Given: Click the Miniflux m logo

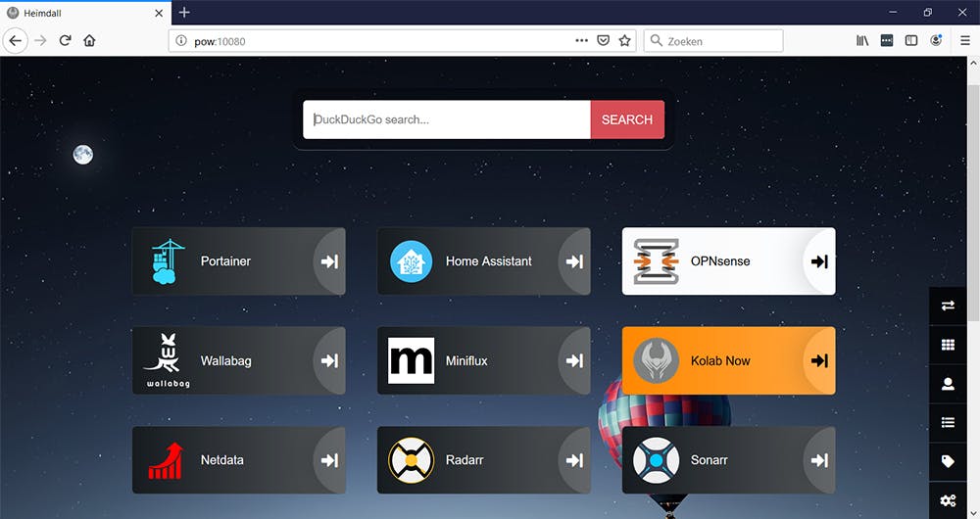Looking at the screenshot, I should point(411,360).
